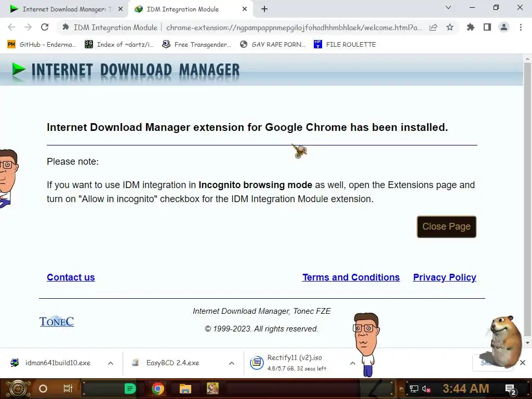Open the Privacy Policy link

445,277
